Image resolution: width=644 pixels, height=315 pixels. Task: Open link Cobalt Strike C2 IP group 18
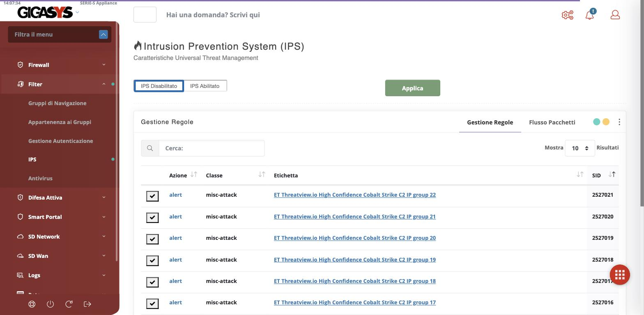point(355,281)
